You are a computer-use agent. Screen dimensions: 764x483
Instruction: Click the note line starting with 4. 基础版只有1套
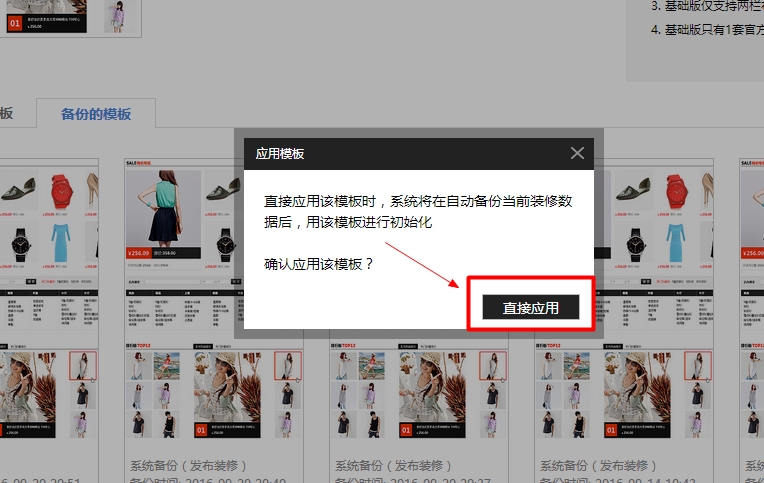click(707, 30)
